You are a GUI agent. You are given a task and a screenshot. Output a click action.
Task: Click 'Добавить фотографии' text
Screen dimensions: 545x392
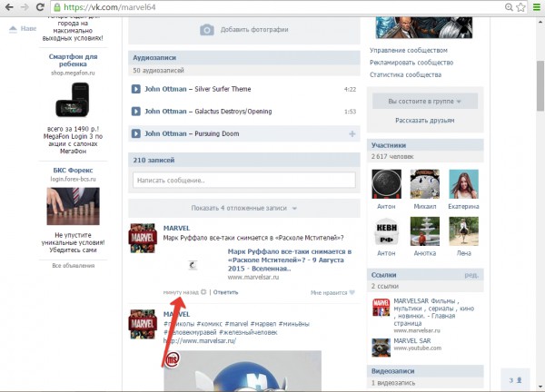[254, 30]
